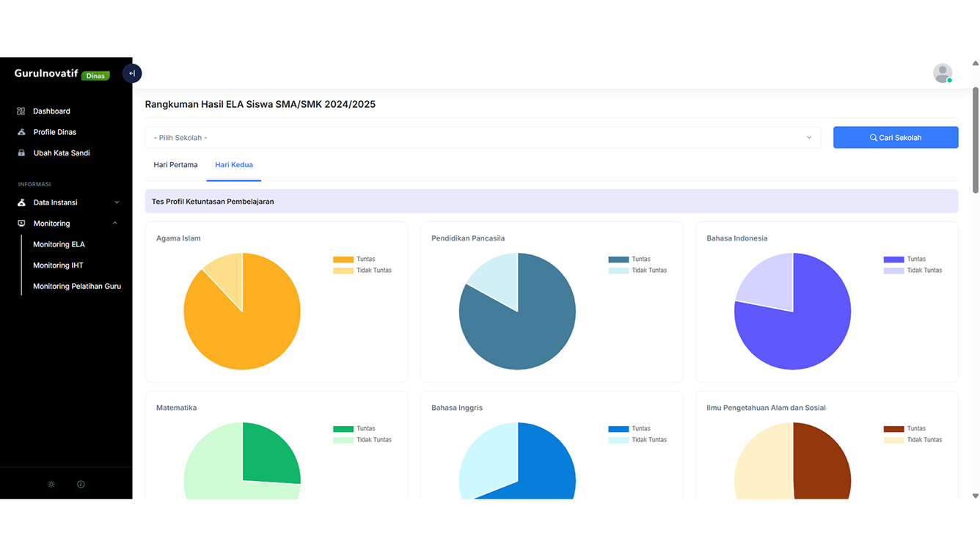This screenshot has width=980, height=555.
Task: Open the user avatar menu
Action: tap(943, 73)
